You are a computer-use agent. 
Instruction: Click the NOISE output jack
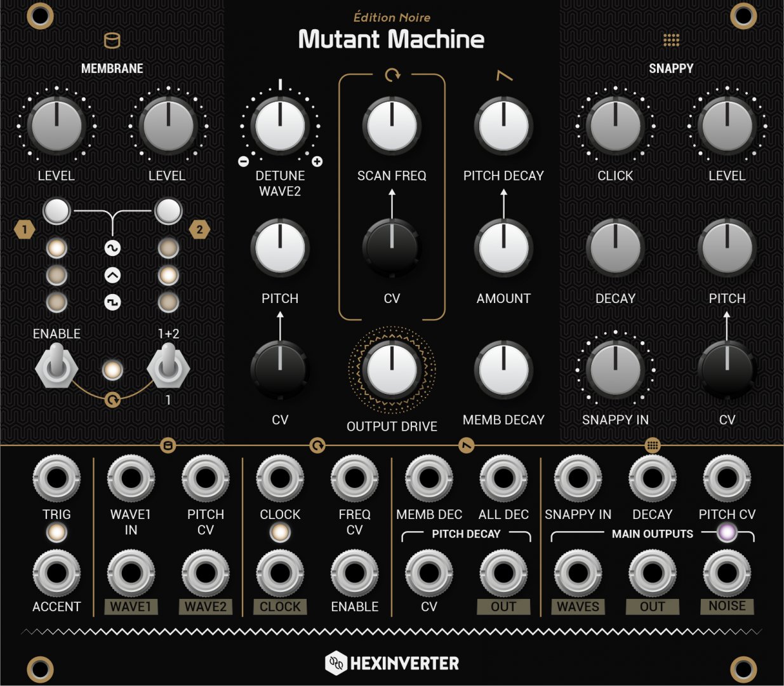click(x=727, y=573)
